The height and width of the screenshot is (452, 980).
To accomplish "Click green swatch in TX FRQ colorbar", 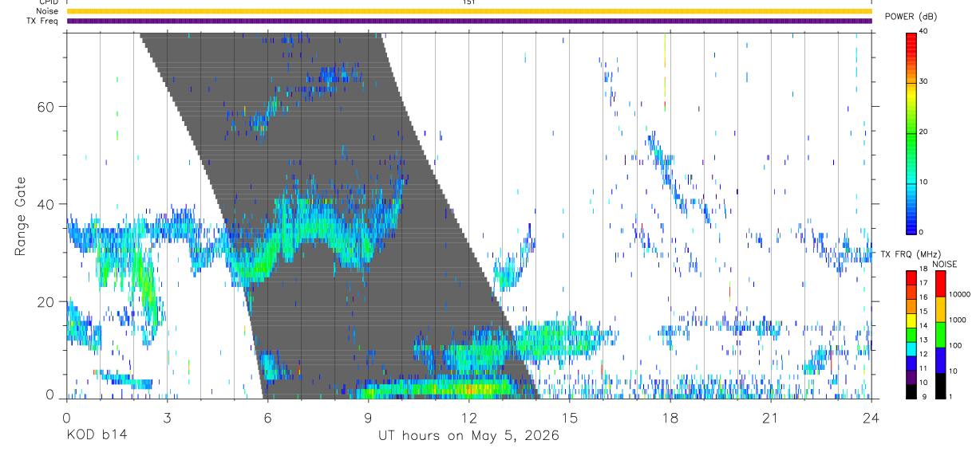I will click(x=911, y=335).
